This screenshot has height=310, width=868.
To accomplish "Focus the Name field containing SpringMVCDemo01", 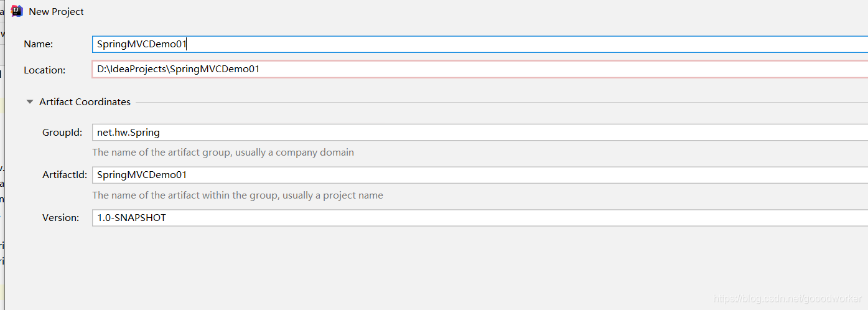I will point(480,44).
